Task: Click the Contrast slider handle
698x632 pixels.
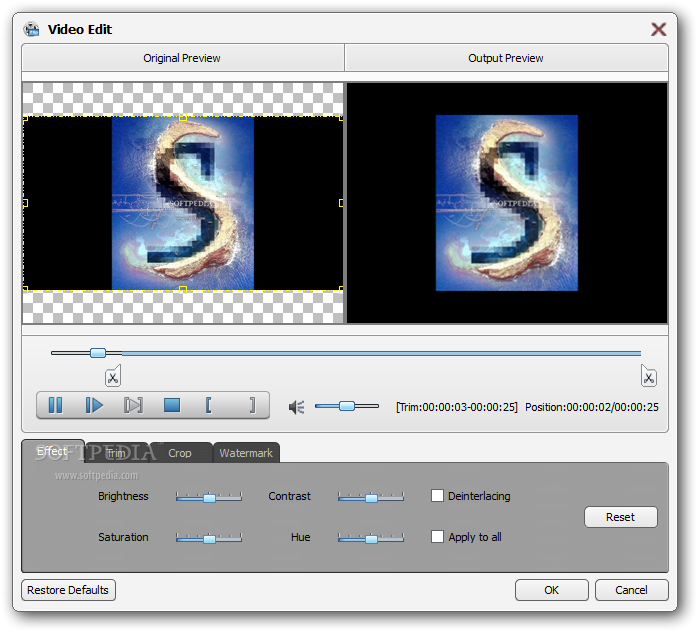Action: (x=371, y=498)
